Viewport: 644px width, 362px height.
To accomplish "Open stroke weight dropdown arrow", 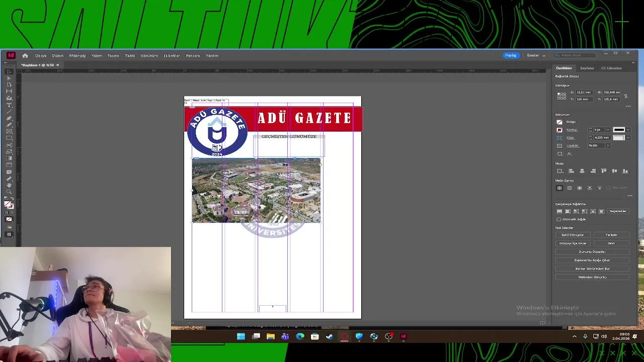I will tap(608, 130).
